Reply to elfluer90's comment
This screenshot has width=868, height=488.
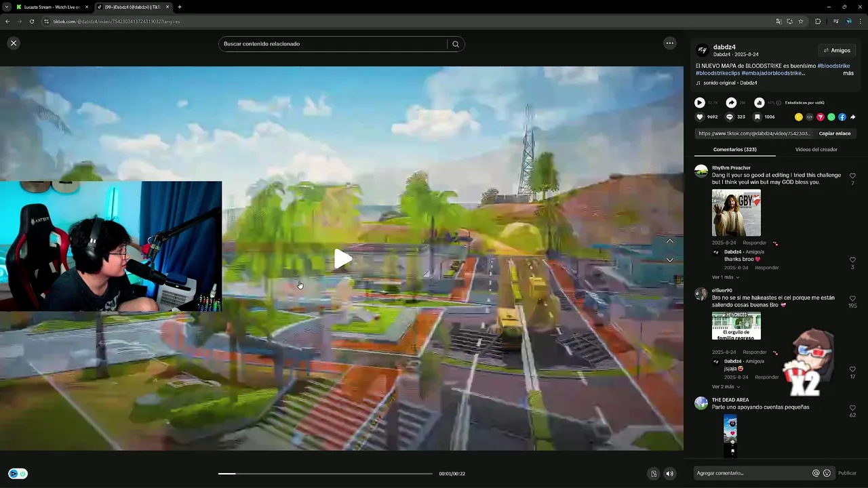(x=754, y=352)
